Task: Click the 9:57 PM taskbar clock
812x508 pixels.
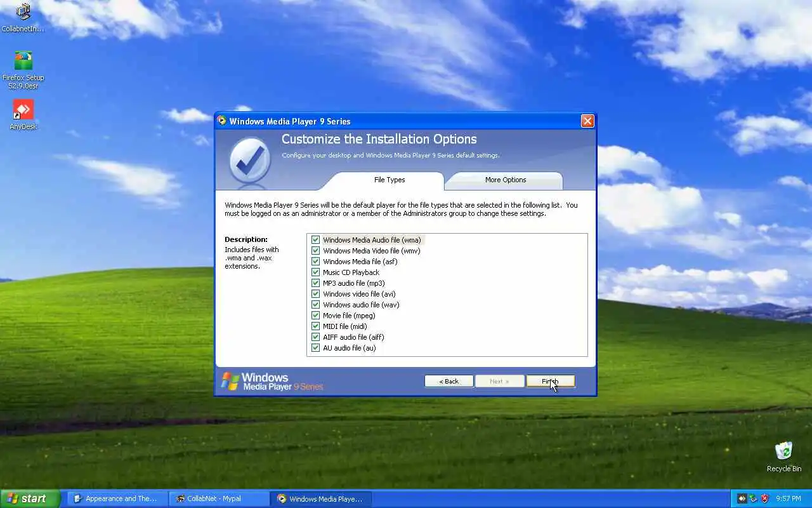Action: (789, 499)
